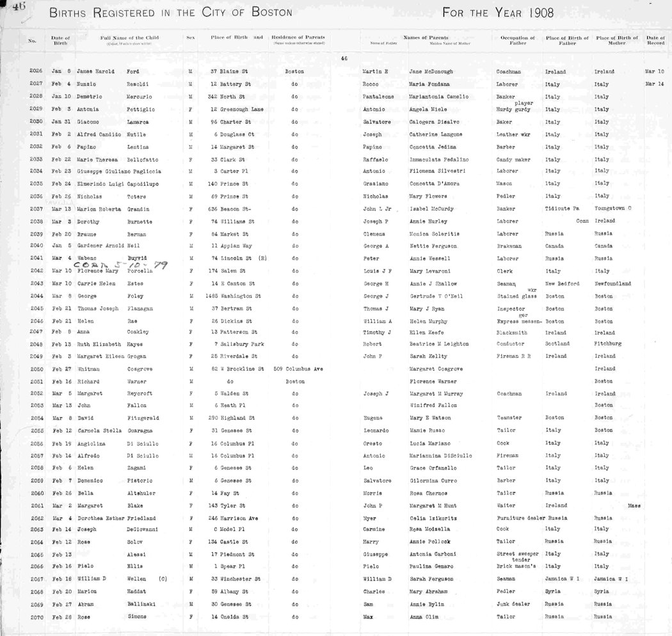672x636 pixels.
Task: Click the surname "Altshuler"
Action: coord(141,493)
